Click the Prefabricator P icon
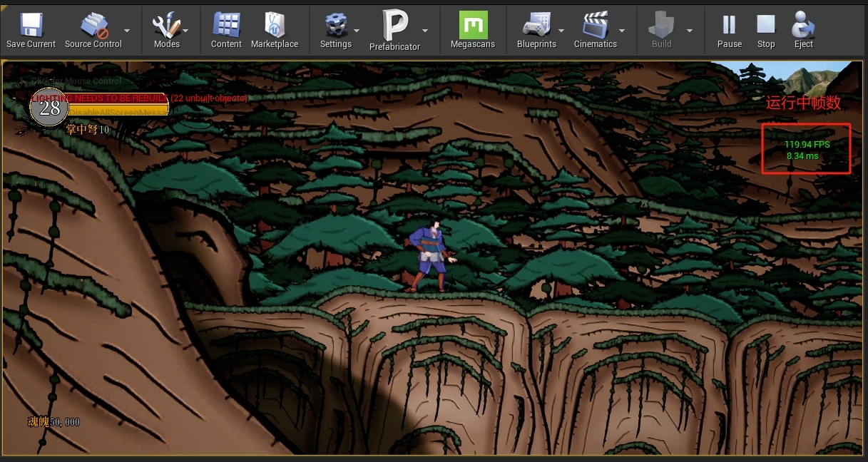 [394, 25]
